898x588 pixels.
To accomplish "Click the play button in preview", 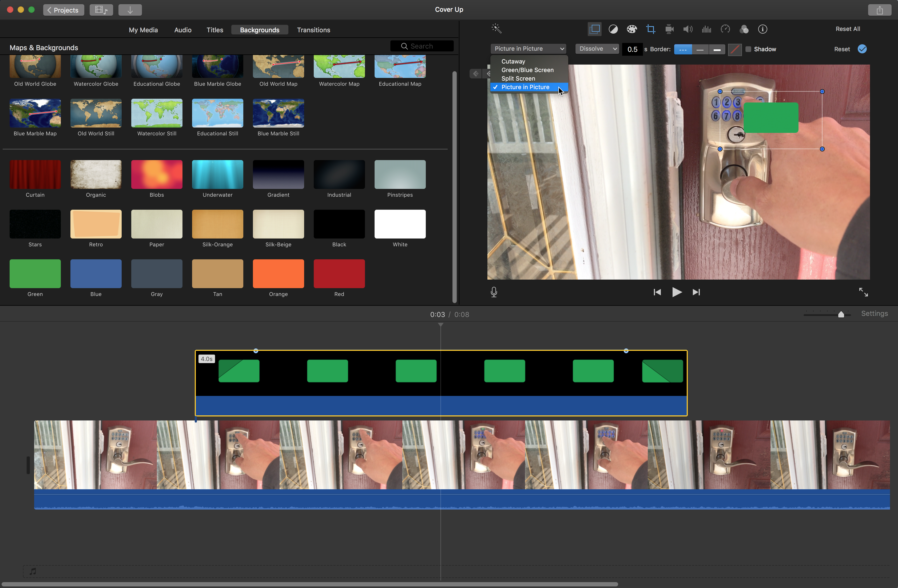I will click(x=677, y=292).
